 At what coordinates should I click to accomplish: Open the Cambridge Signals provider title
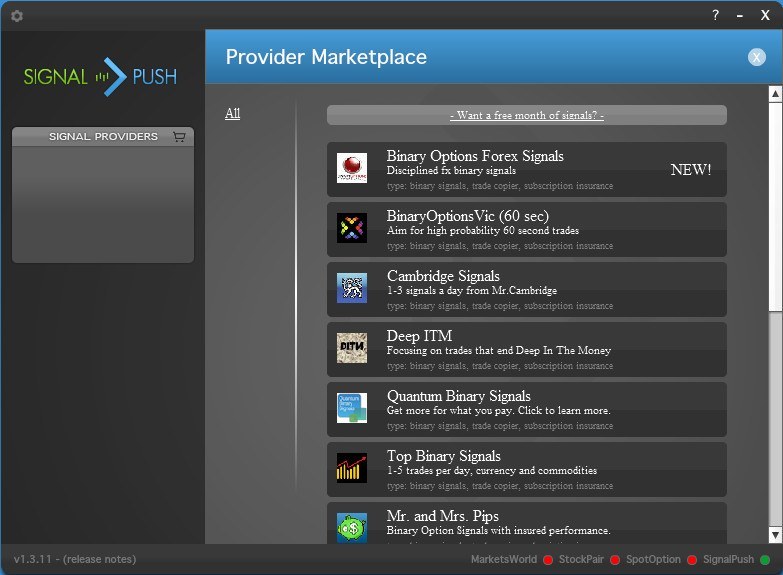click(x=443, y=276)
